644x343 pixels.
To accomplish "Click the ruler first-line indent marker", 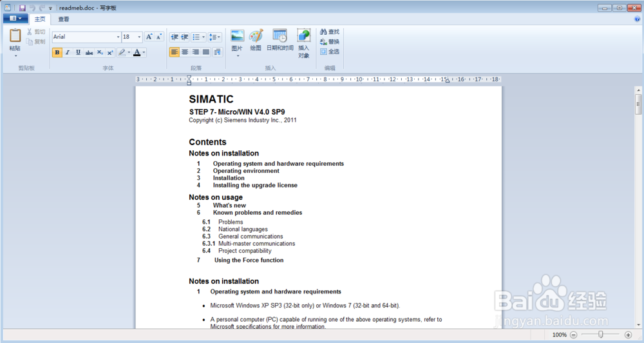I will point(189,77).
